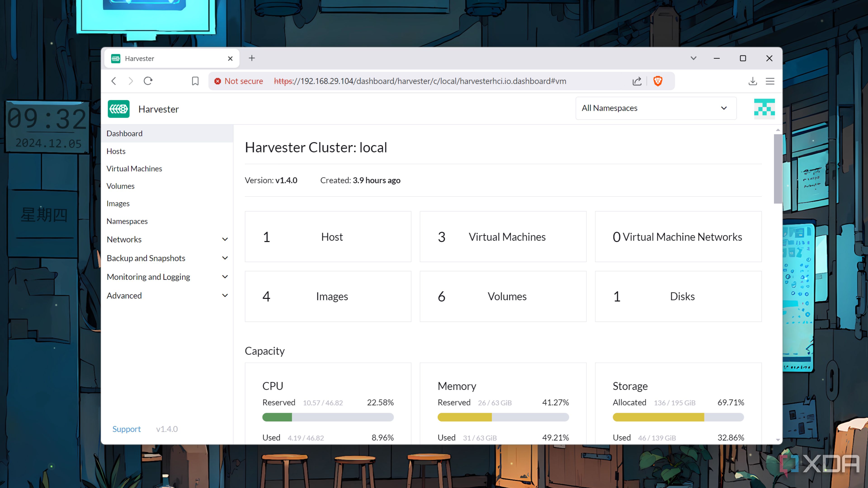Click the CPU Reserved progress bar

tap(328, 417)
